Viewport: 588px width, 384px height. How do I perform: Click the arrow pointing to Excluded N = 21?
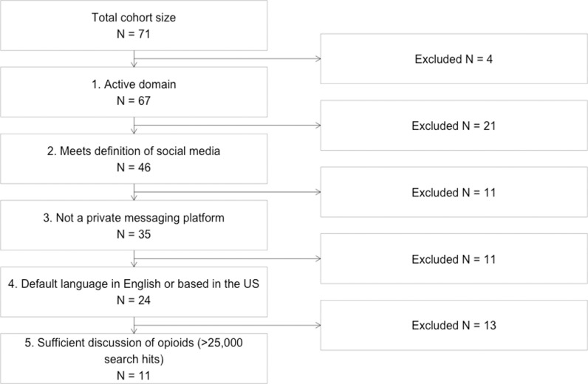(228, 126)
